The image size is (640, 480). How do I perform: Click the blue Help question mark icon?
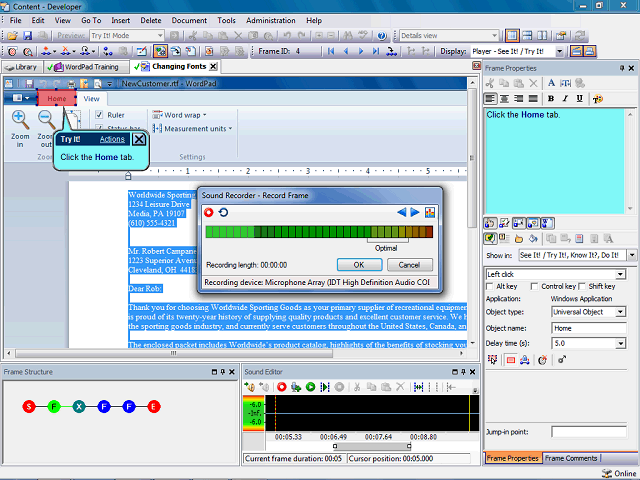382,36
